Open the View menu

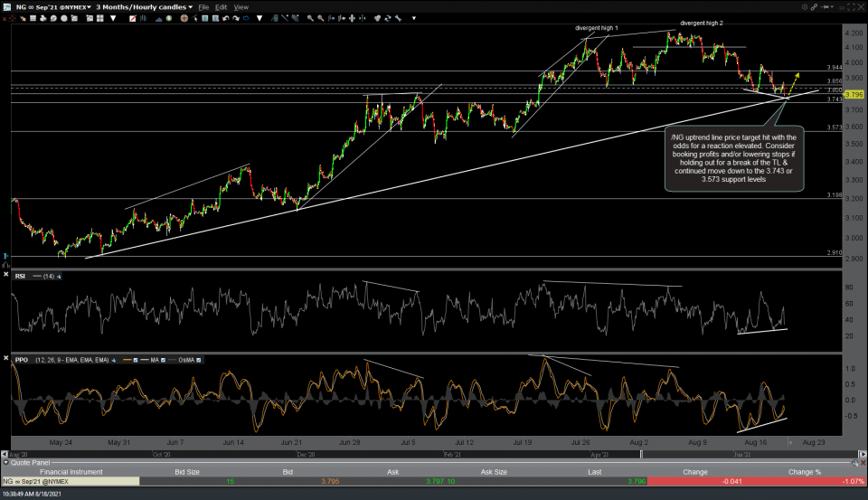coord(241,6)
